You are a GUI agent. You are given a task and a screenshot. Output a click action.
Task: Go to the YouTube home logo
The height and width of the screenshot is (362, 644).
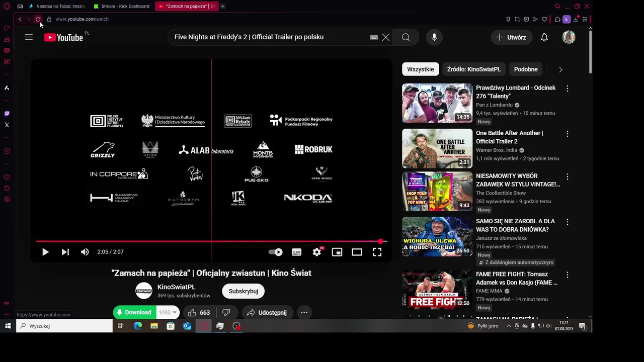pos(63,37)
